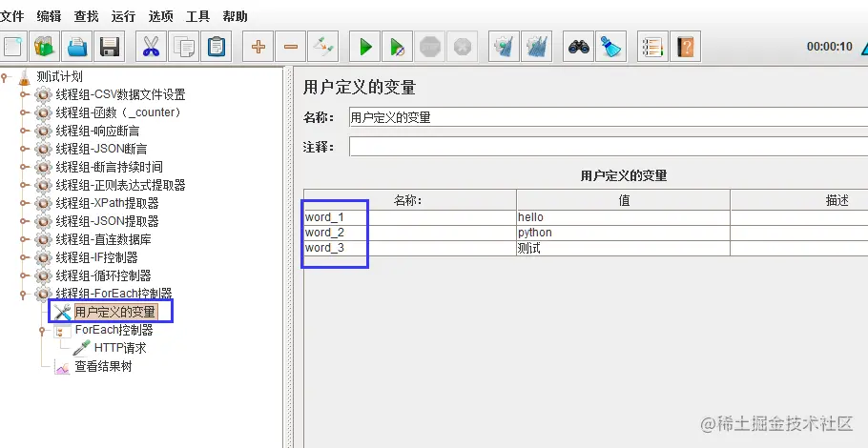Open the 运行 menu
Screen dimensions: 868x448
pos(123,16)
